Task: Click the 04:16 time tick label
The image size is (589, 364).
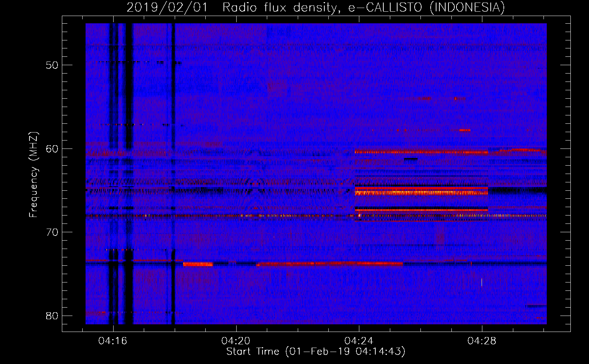Action: (x=113, y=341)
